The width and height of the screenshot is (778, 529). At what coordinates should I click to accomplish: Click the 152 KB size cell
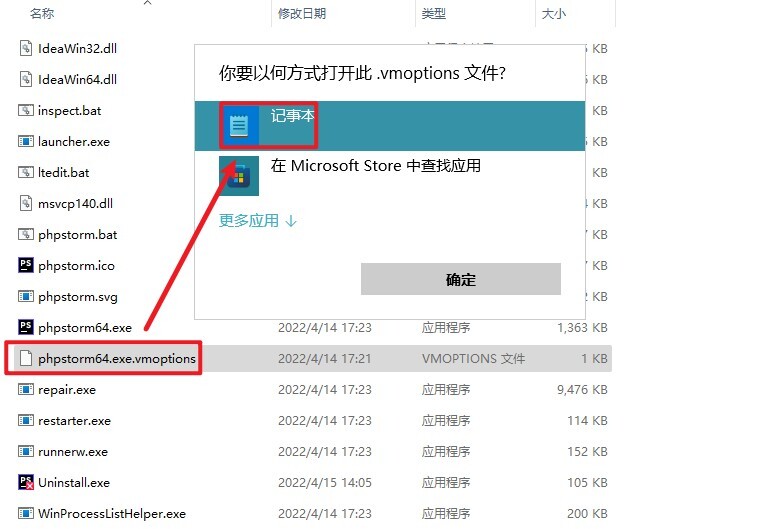pyautogui.click(x=587, y=452)
